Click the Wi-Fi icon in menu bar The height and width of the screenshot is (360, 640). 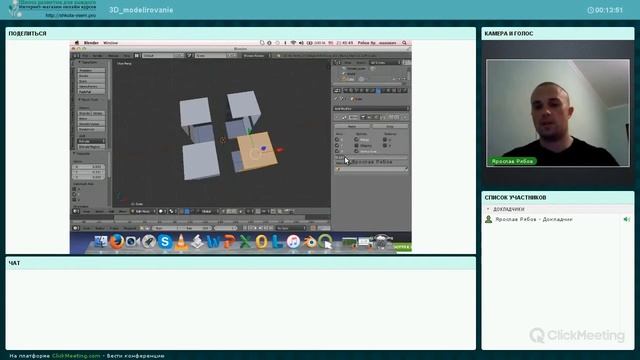pyautogui.click(x=293, y=43)
